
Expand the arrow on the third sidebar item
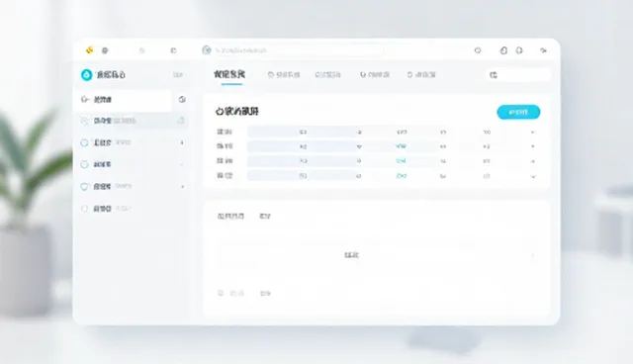tap(182, 142)
